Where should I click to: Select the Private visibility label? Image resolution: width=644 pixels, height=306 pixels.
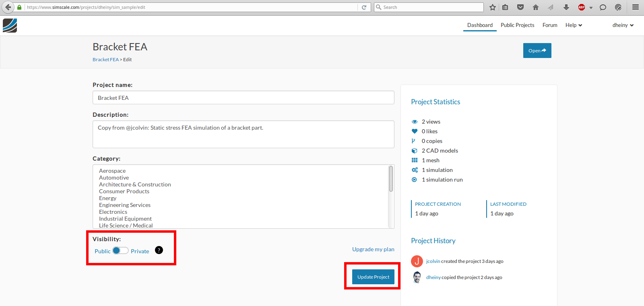click(140, 251)
